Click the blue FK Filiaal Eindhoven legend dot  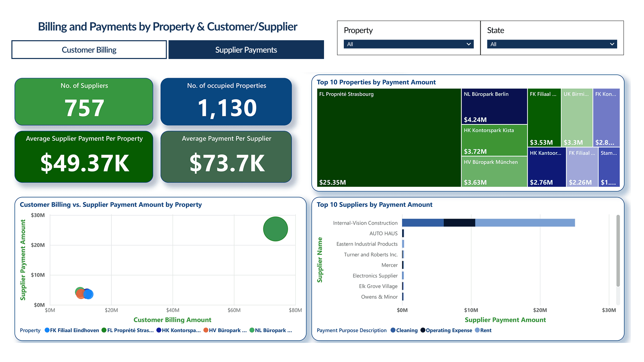click(x=47, y=330)
